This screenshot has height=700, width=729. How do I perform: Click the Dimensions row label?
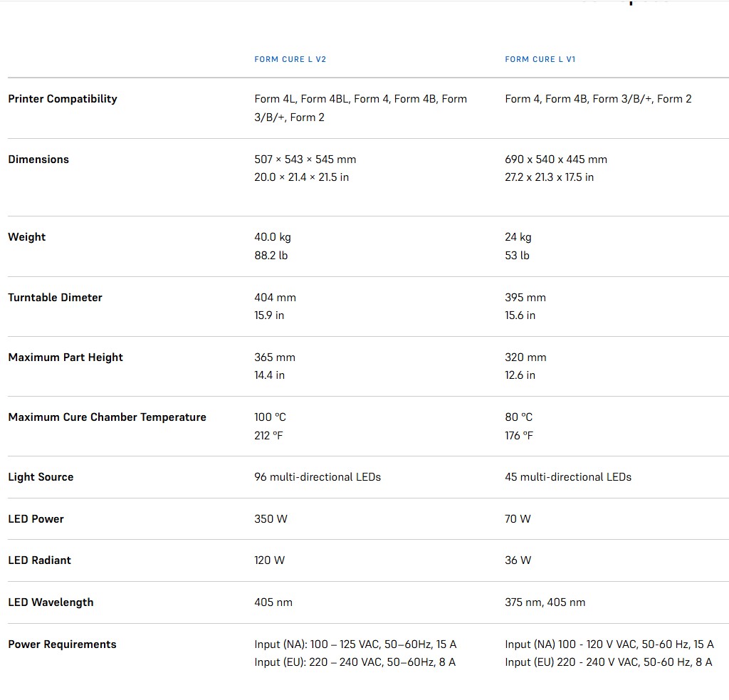[x=38, y=160]
